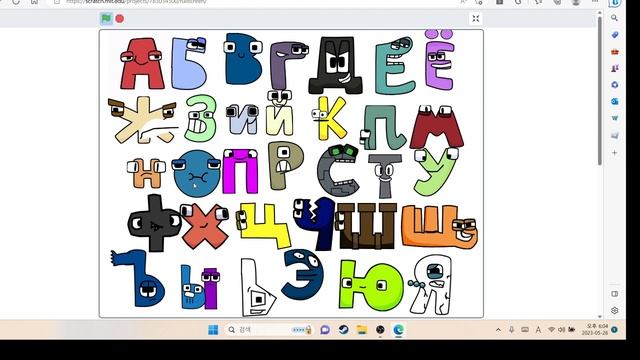Click the small orange letter Н character
Image resolution: width=640 pixels, height=360 pixels.
pyautogui.click(x=146, y=173)
